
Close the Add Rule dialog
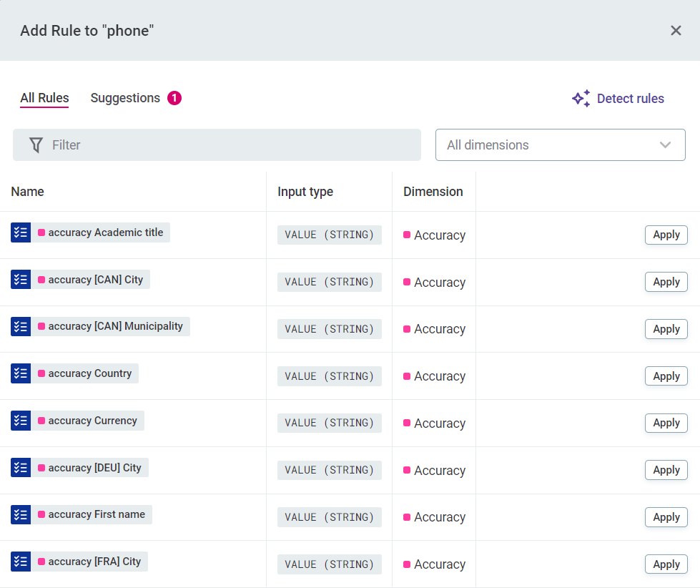point(676,30)
